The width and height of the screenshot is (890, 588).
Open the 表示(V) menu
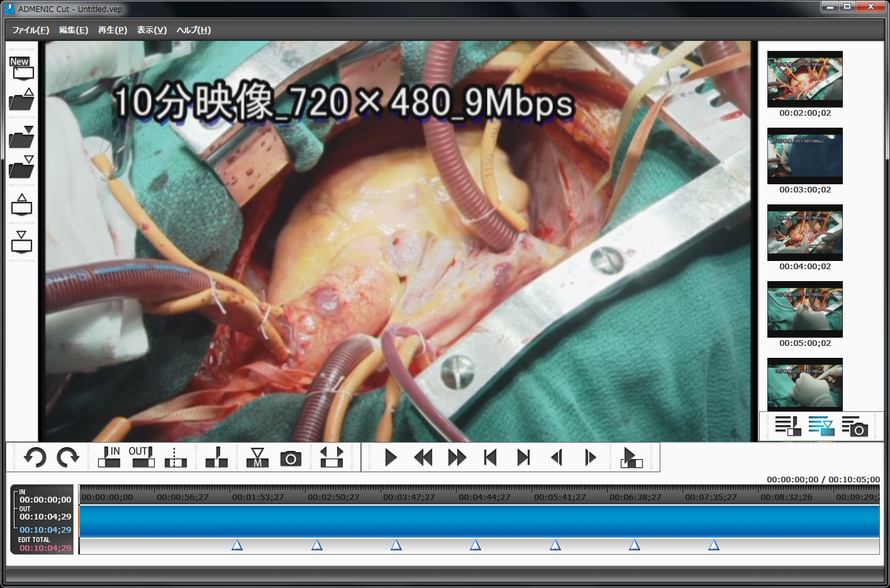click(x=152, y=30)
